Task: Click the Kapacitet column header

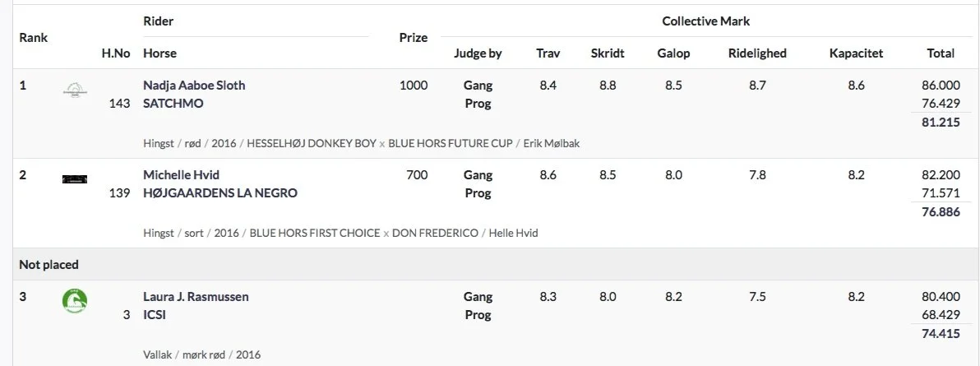Action: tap(856, 53)
